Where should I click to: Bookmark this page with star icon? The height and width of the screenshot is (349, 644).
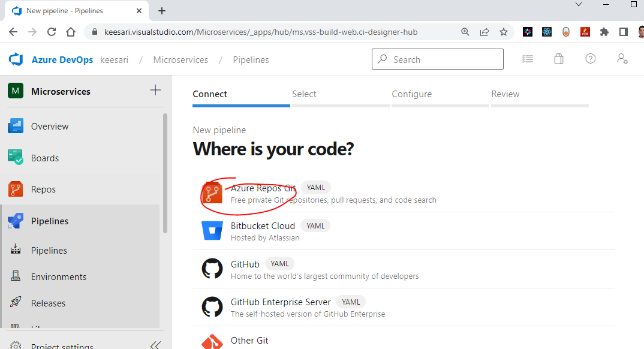[x=504, y=32]
